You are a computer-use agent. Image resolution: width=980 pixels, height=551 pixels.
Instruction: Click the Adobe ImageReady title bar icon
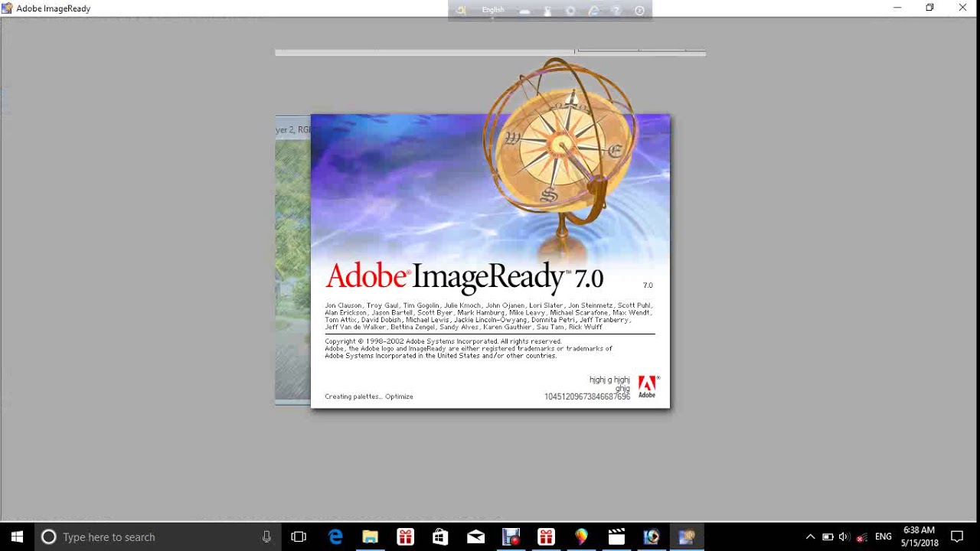7,8
